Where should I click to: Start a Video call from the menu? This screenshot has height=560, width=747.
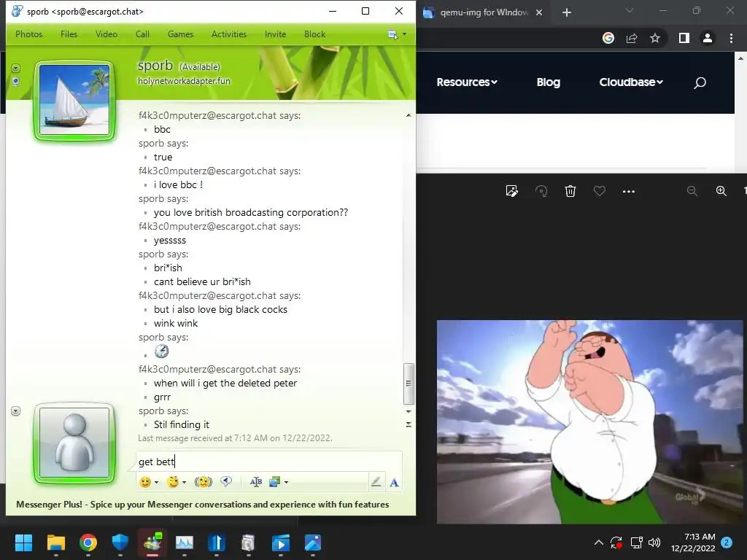coord(107,34)
